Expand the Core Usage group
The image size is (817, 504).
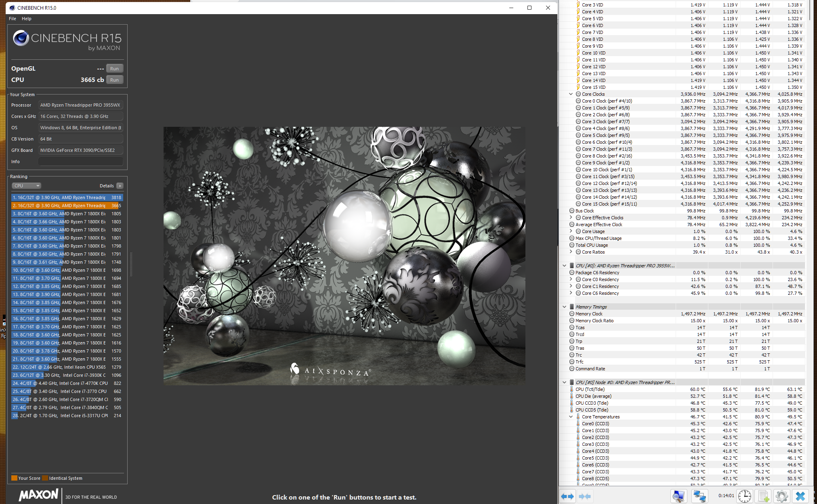[x=571, y=231]
